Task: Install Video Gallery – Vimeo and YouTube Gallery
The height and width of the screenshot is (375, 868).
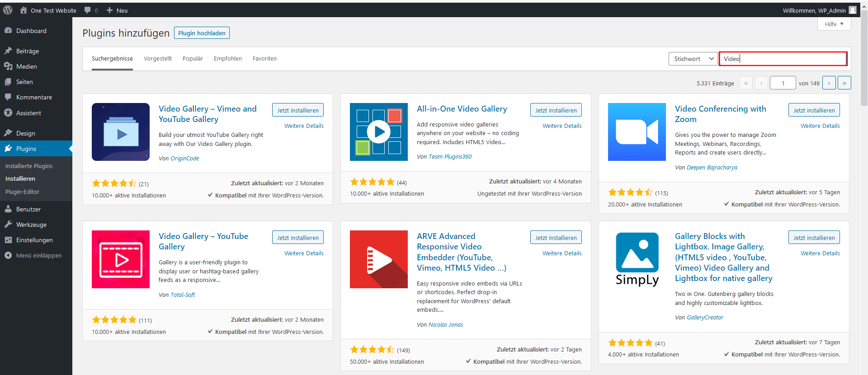Action: click(298, 110)
